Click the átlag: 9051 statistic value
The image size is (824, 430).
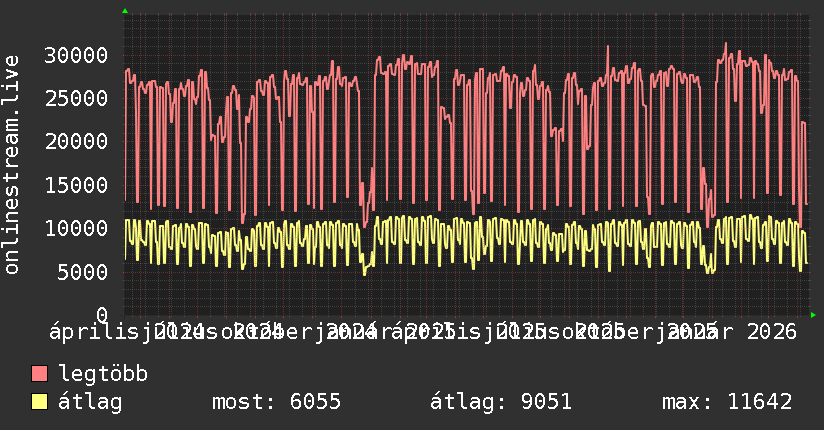(x=501, y=402)
